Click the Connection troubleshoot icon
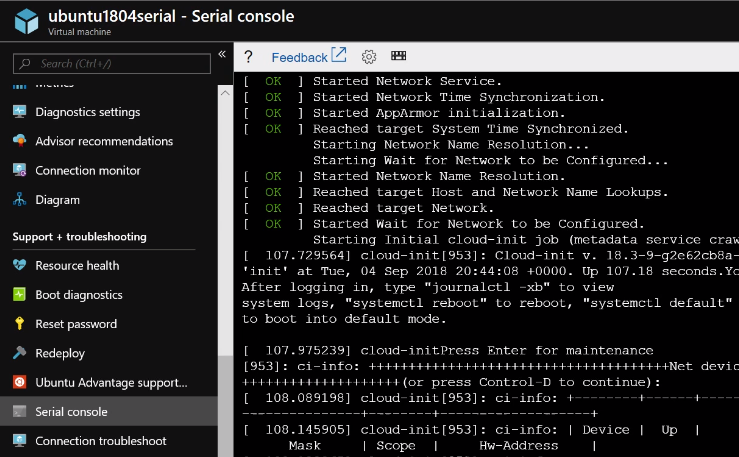Image resolution: width=739 pixels, height=457 pixels. [x=19, y=441]
